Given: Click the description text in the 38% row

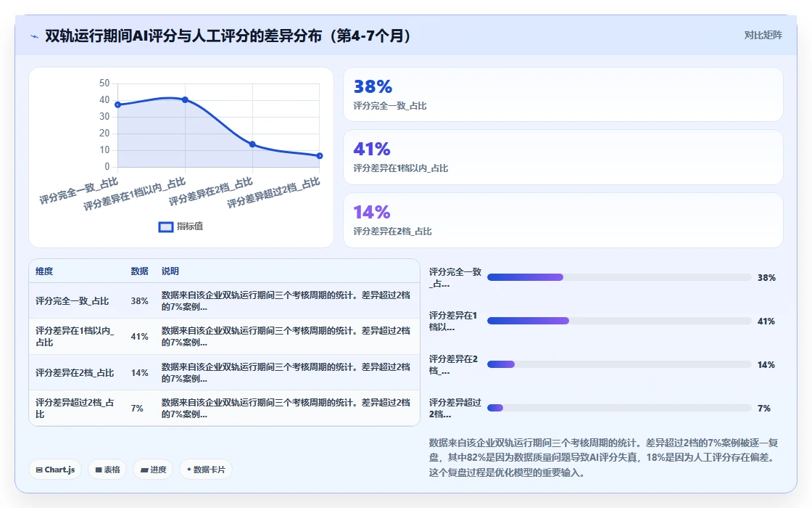Looking at the screenshot, I should tap(286, 300).
